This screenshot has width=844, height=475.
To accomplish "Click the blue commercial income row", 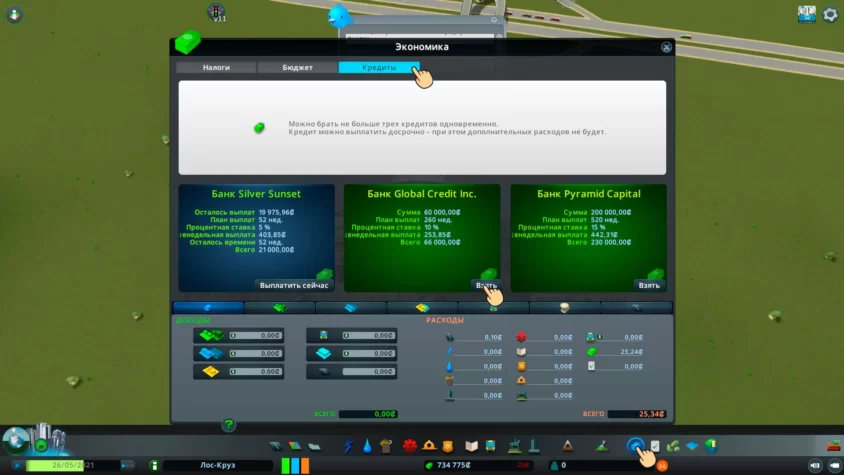I will point(238,353).
